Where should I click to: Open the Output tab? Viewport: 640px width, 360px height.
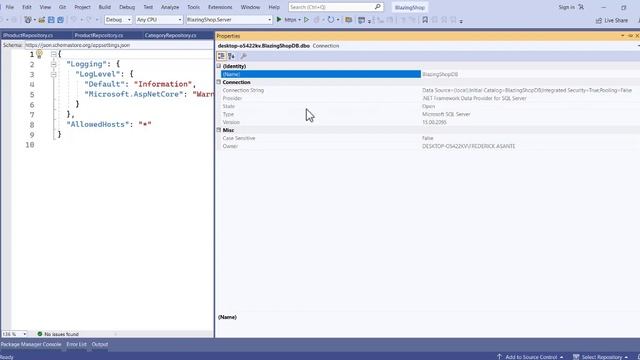(x=100, y=344)
